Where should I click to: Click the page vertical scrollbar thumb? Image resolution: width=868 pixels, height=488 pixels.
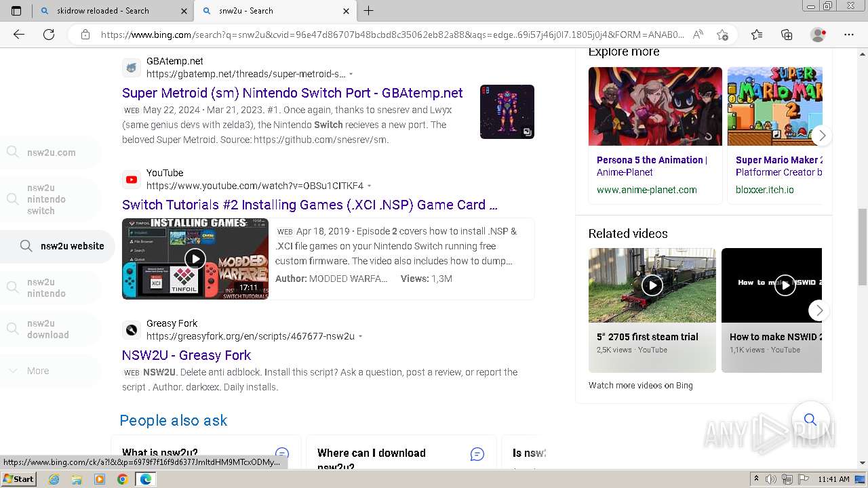click(x=863, y=247)
